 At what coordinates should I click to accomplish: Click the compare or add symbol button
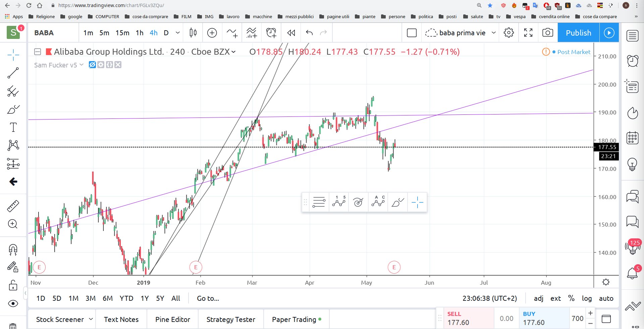click(x=212, y=33)
